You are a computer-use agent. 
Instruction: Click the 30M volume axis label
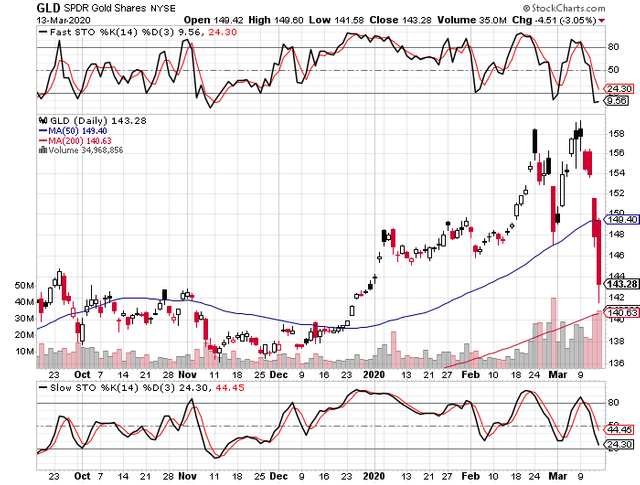[24, 318]
